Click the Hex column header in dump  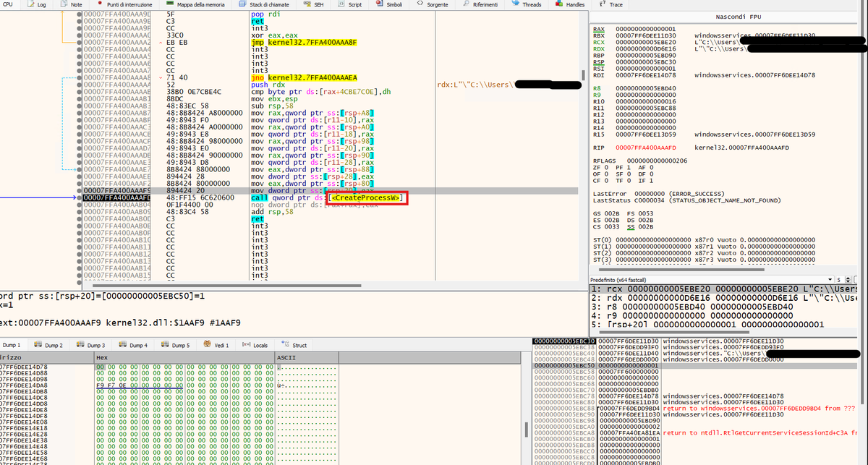click(x=183, y=358)
